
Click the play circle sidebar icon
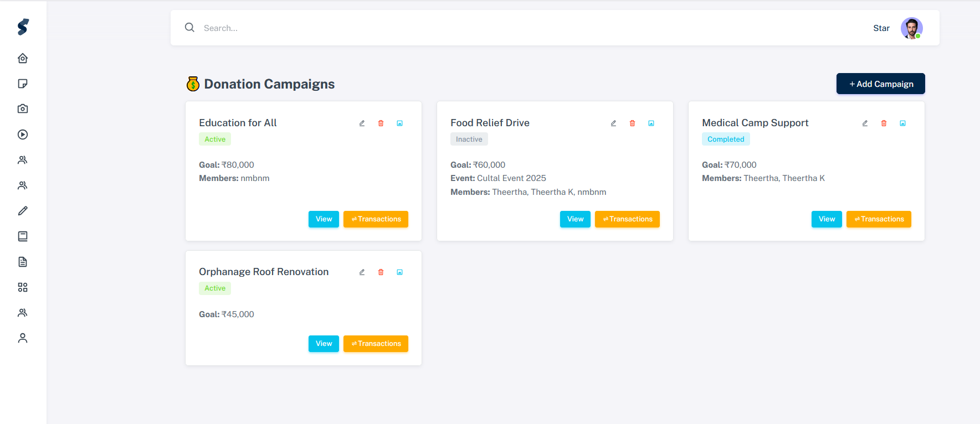point(23,135)
